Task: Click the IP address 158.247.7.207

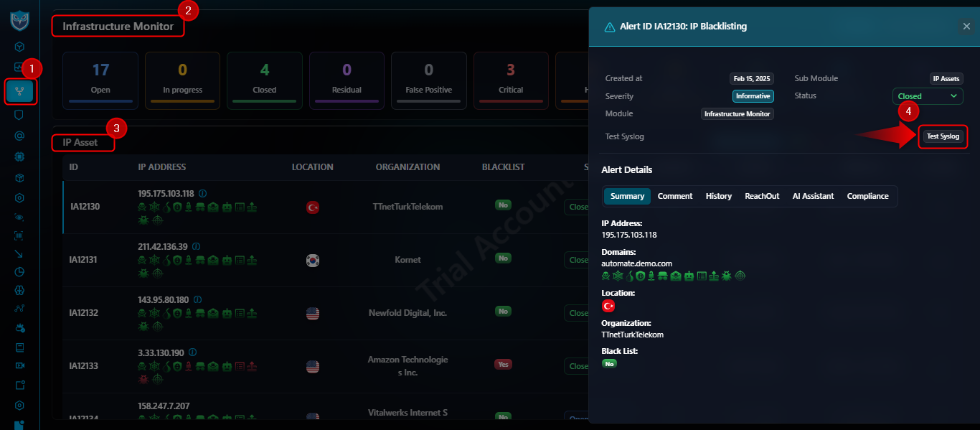Action: click(164, 406)
